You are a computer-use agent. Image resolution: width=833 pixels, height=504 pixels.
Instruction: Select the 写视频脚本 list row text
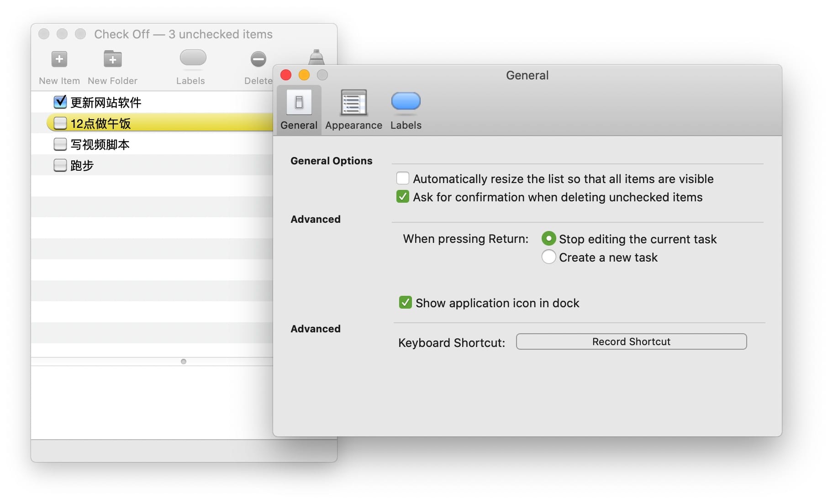coord(100,145)
